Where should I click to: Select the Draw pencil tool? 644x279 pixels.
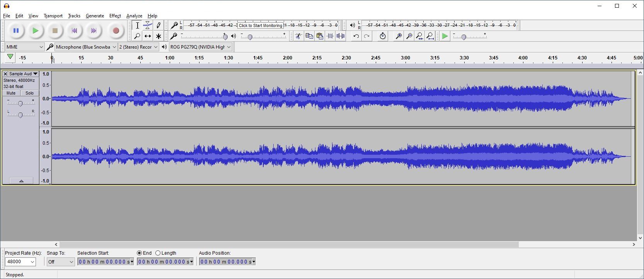tap(158, 25)
